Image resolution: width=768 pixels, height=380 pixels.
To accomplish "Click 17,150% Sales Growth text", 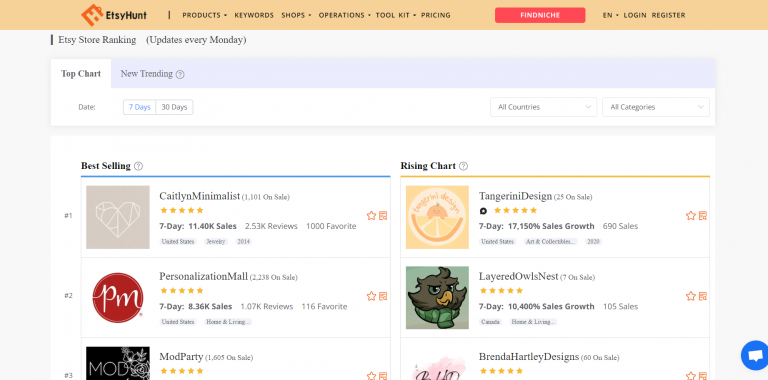I will click(551, 226).
